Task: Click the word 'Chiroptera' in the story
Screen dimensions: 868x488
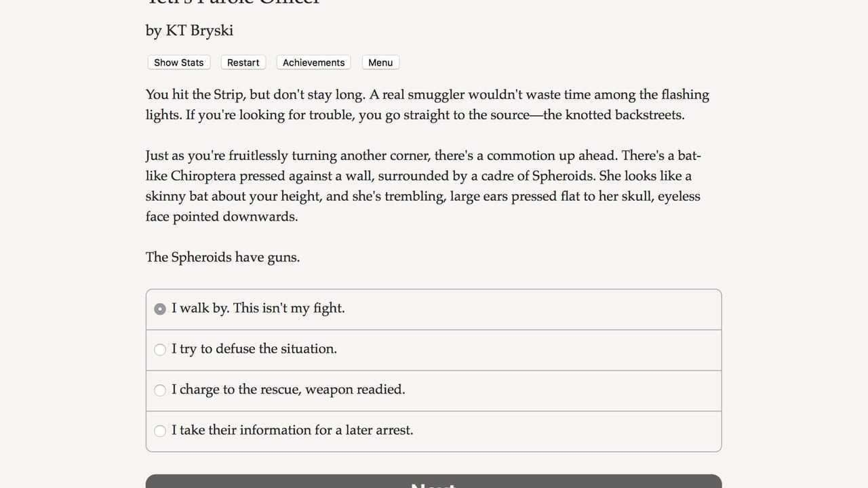Action: coord(203,176)
